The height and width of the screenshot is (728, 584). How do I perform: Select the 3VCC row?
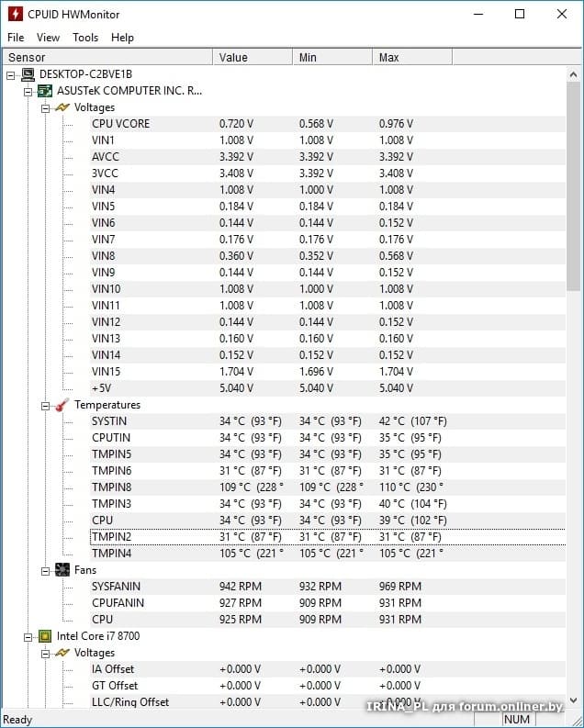click(328, 174)
